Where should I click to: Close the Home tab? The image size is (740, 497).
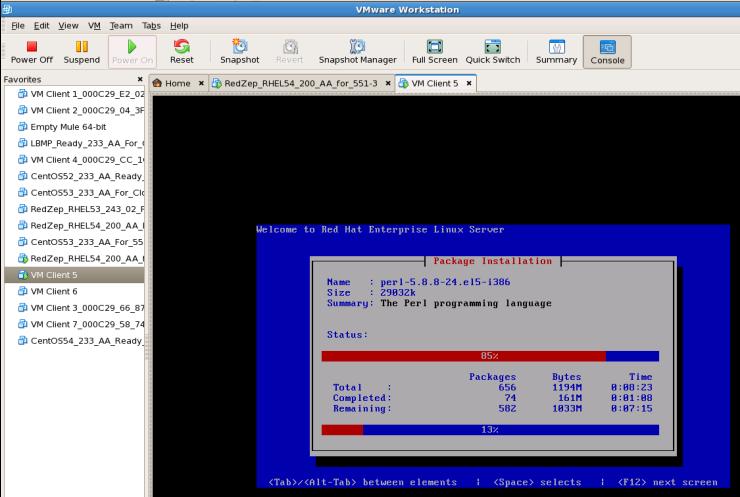(x=201, y=83)
